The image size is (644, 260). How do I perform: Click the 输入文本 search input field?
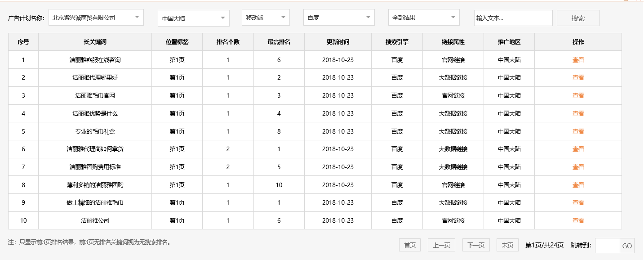pos(513,18)
